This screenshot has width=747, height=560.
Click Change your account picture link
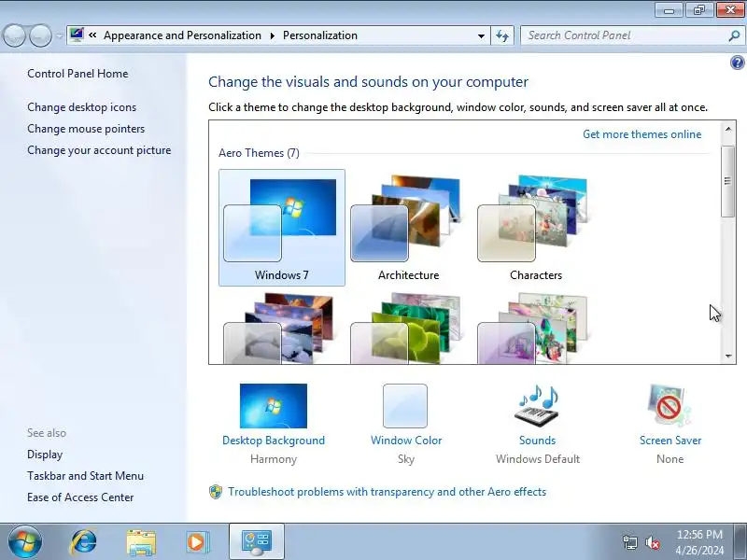[99, 150]
